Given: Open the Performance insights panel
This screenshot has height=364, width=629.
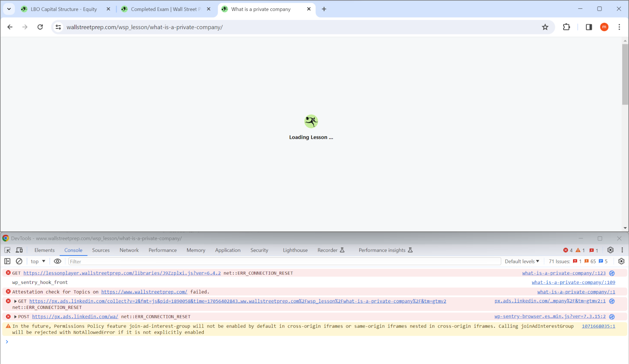Looking at the screenshot, I should click(386, 250).
